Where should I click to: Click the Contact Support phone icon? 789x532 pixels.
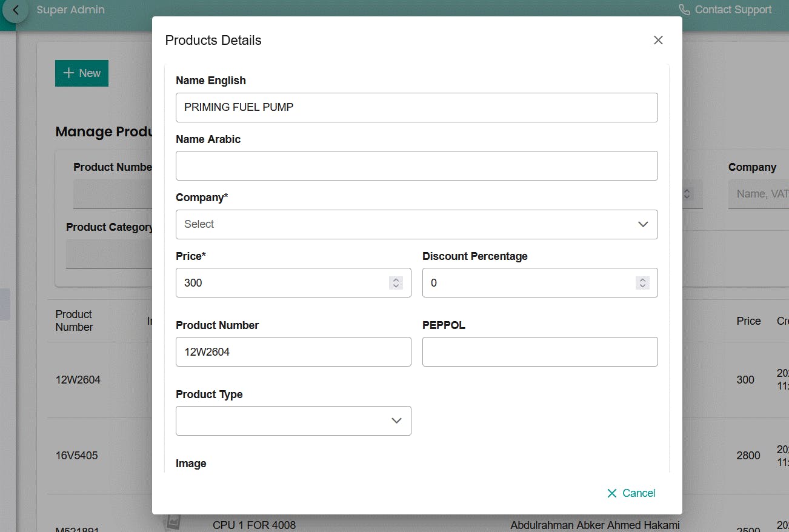coord(684,10)
